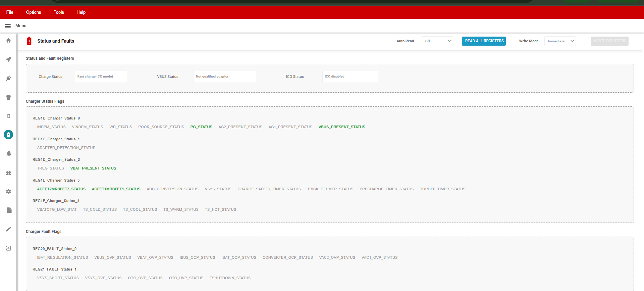Click the Menu label beside hamburger
Image resolution: width=644 pixels, height=291 pixels.
pyautogui.click(x=21, y=26)
